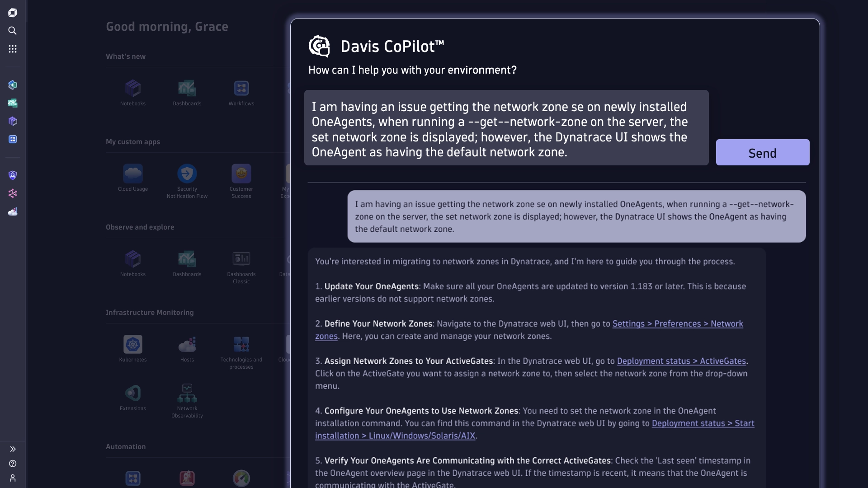Open the red rocket app under Automation

point(187,479)
